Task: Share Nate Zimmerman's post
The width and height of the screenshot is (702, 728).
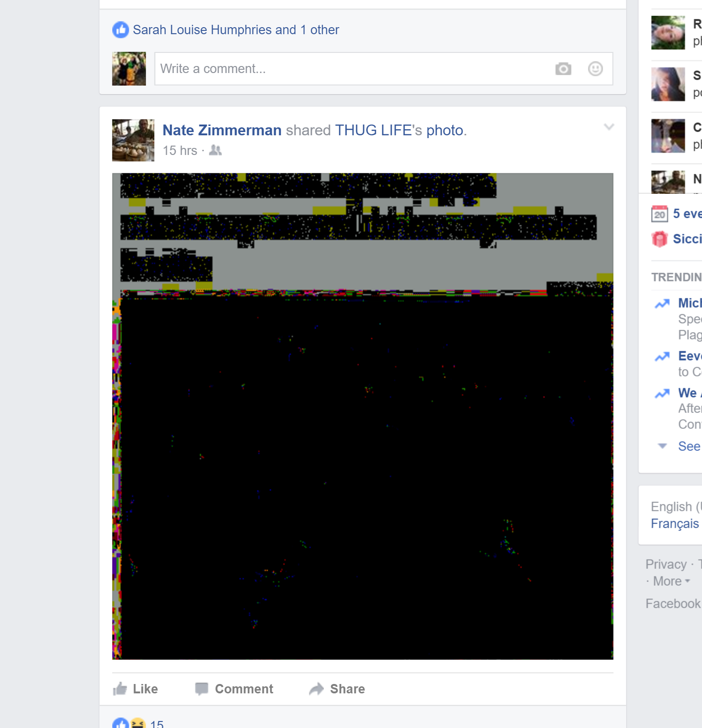Action: click(x=337, y=689)
